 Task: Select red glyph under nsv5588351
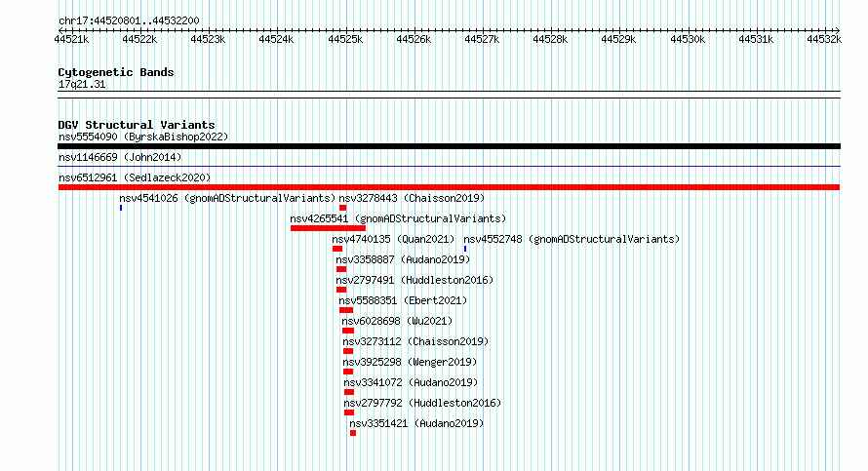[x=346, y=310]
